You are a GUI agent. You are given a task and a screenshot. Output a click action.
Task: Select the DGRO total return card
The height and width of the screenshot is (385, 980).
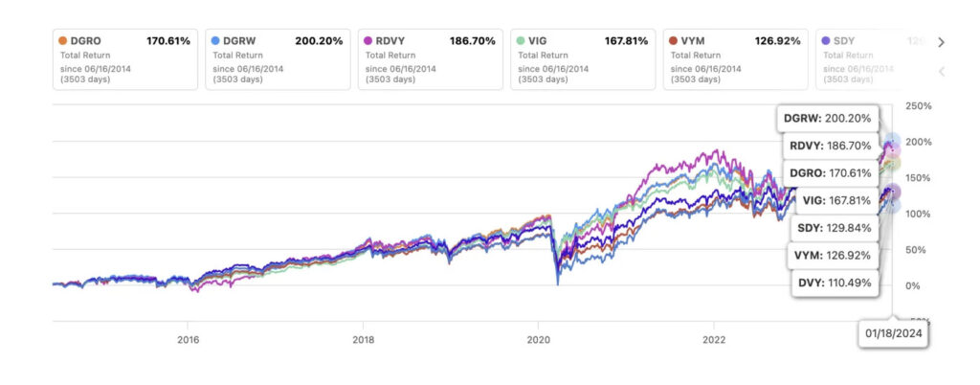pyautogui.click(x=125, y=59)
